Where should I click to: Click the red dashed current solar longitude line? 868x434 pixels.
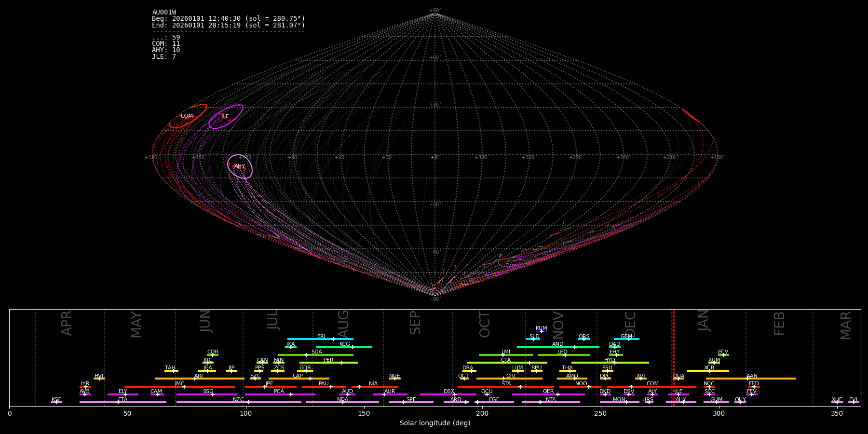674,357
